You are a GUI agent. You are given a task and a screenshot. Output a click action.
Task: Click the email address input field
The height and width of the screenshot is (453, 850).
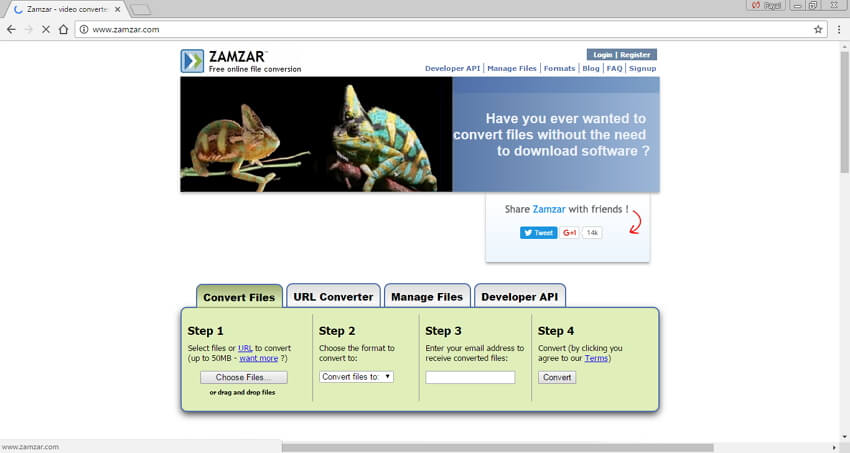click(x=470, y=377)
